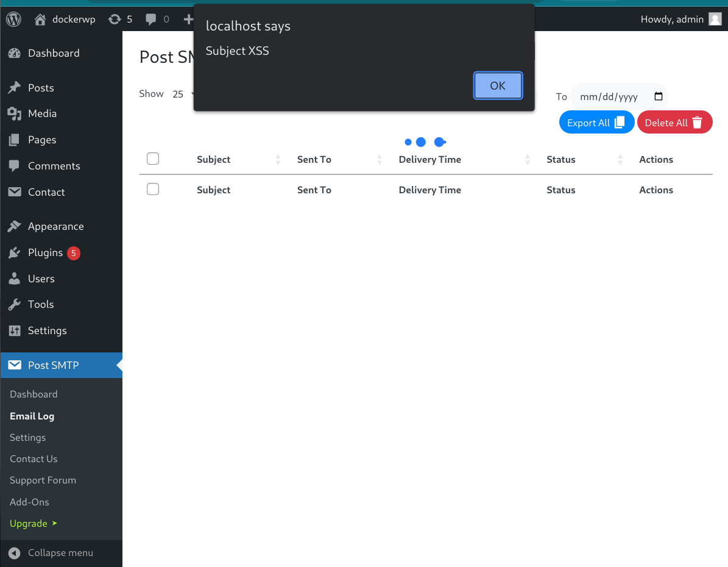The width and height of the screenshot is (728, 567).
Task: Click the red Delete All button
Action: click(674, 123)
